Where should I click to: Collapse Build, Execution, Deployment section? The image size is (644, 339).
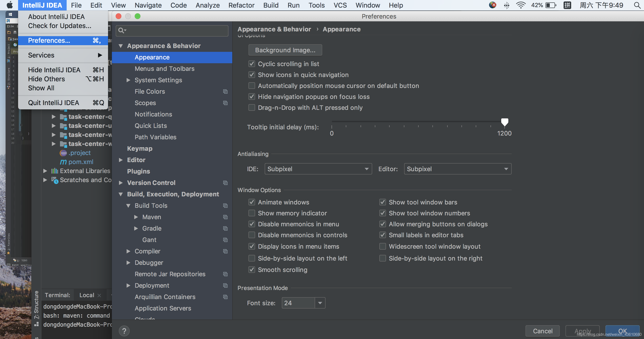[x=121, y=194]
